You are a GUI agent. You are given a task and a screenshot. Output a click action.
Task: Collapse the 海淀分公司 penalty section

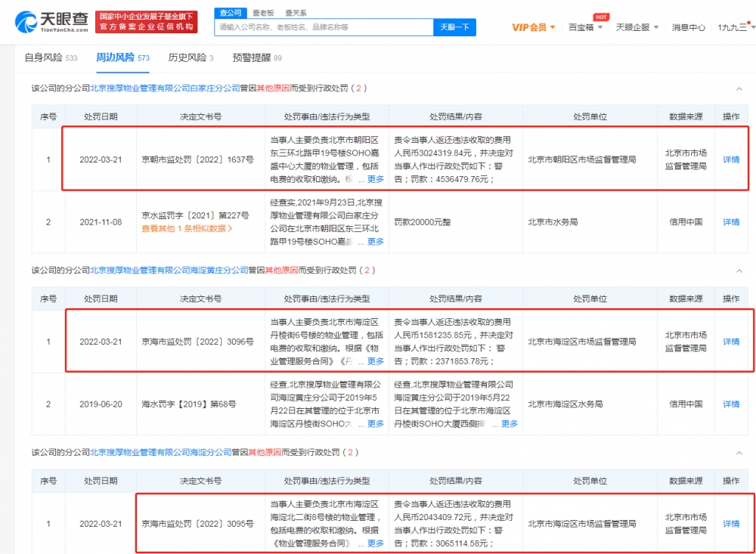(739, 453)
